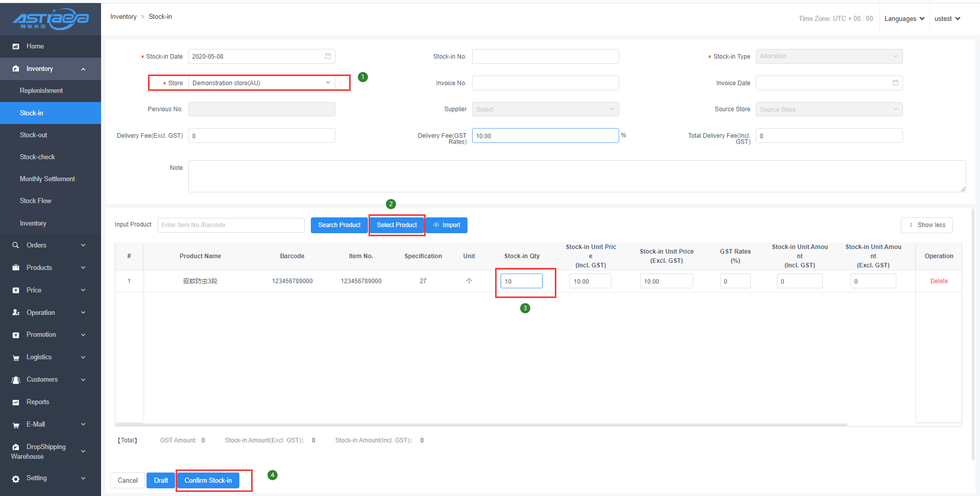
Task: Click the Logistics cart icon
Action: pyautogui.click(x=16, y=358)
